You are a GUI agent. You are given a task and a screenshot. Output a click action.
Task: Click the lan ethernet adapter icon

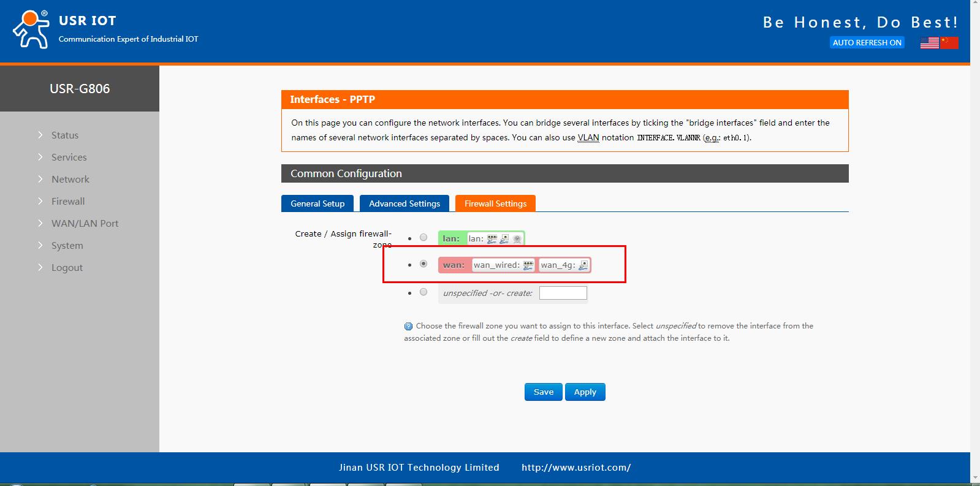coord(504,239)
